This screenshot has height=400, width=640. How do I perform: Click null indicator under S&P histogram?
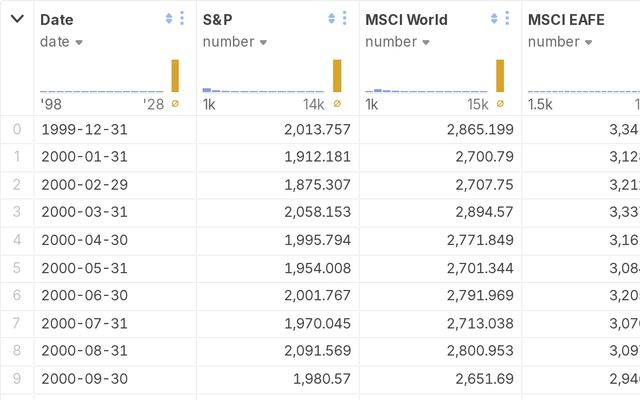click(337, 104)
